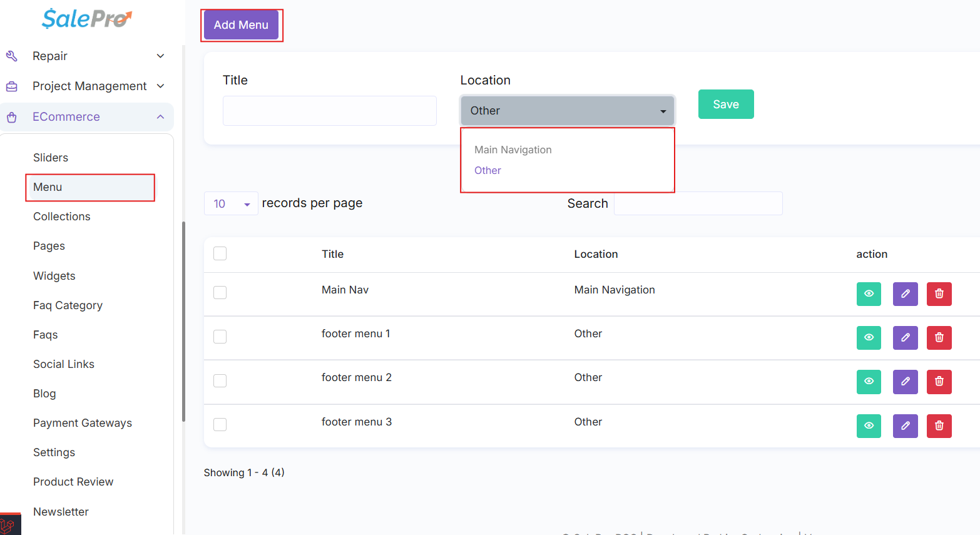Open Social Links in sidebar
Image resolution: width=980 pixels, height=535 pixels.
tap(64, 364)
